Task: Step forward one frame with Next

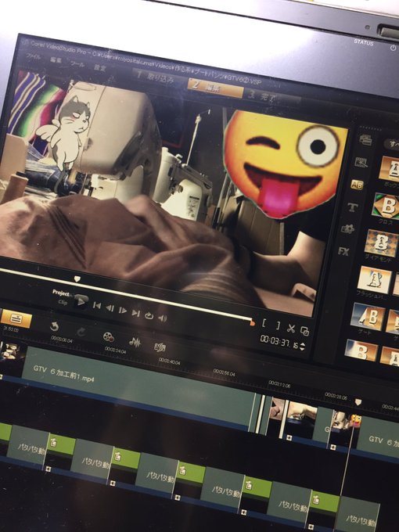Action: [123, 311]
